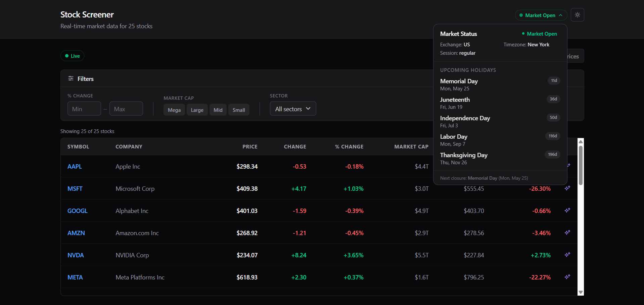
Task: Click the 116d countdown badge
Action: pyautogui.click(x=553, y=136)
